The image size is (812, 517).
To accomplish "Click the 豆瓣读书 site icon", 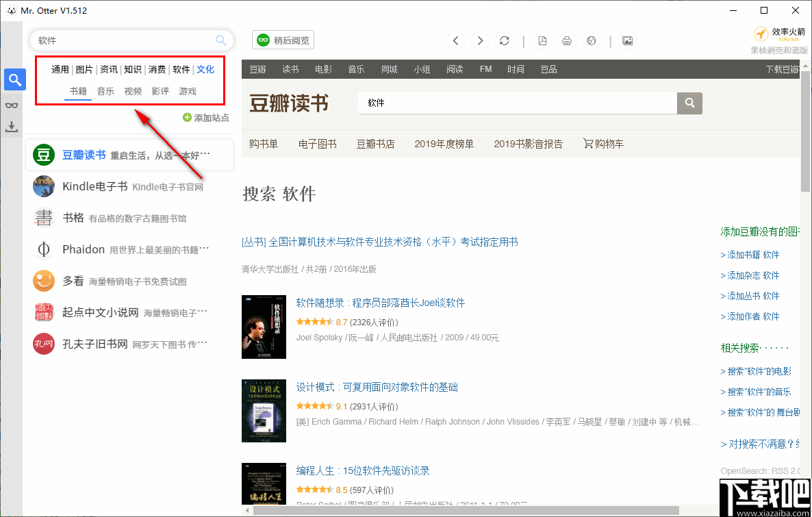I will point(44,154).
